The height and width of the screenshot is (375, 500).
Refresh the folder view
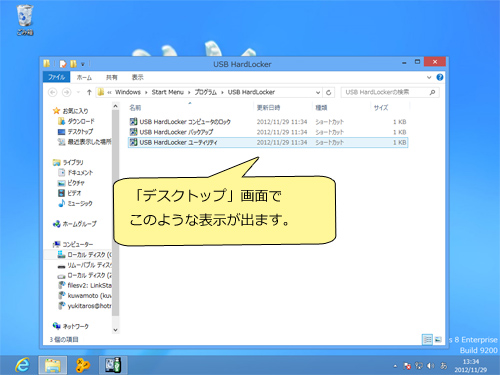328,93
